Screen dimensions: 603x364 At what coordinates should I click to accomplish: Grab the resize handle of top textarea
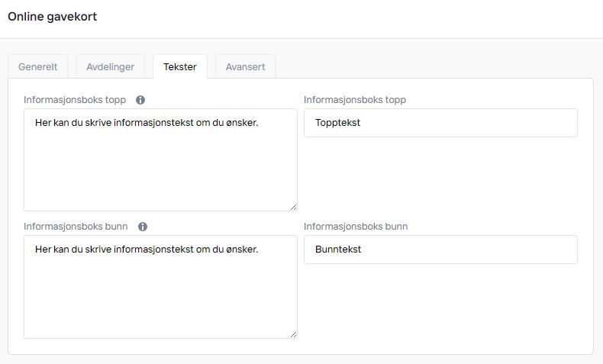point(293,207)
